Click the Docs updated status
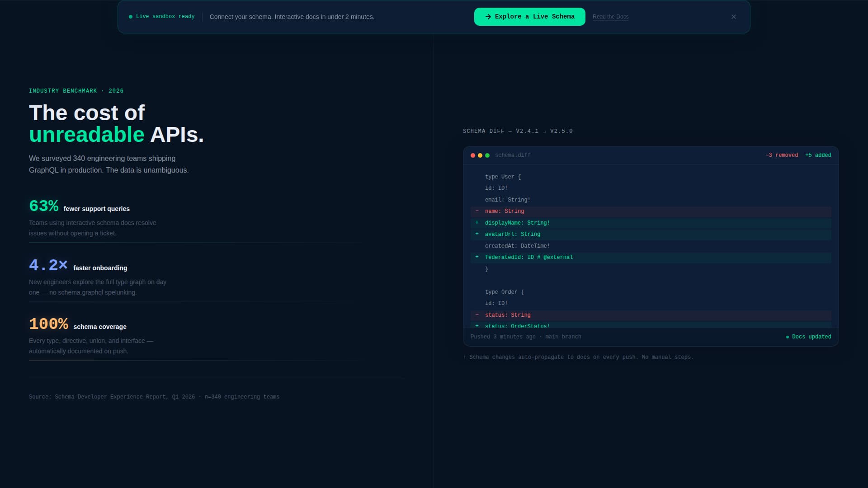 click(808, 337)
